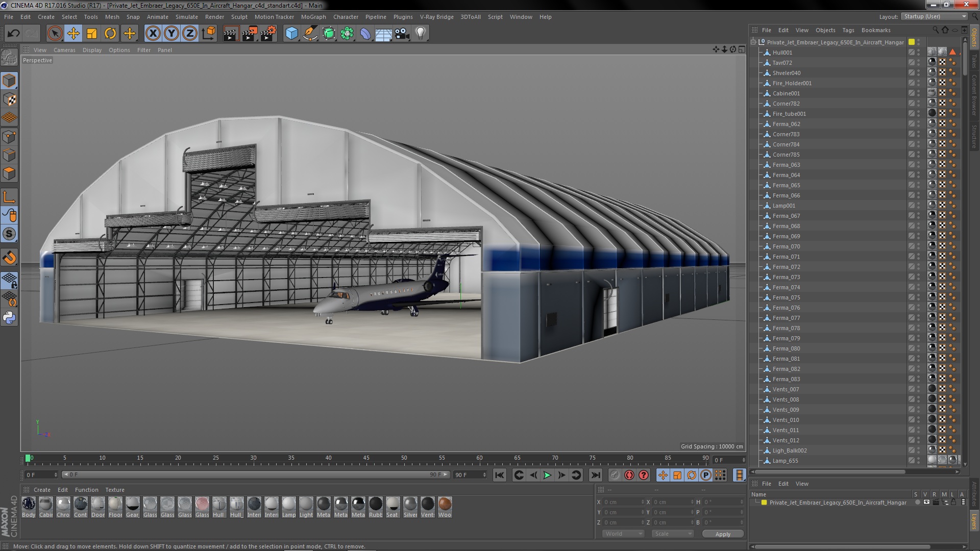Toggle Y-axis lock button
This screenshot has width=980, height=551.
(171, 34)
